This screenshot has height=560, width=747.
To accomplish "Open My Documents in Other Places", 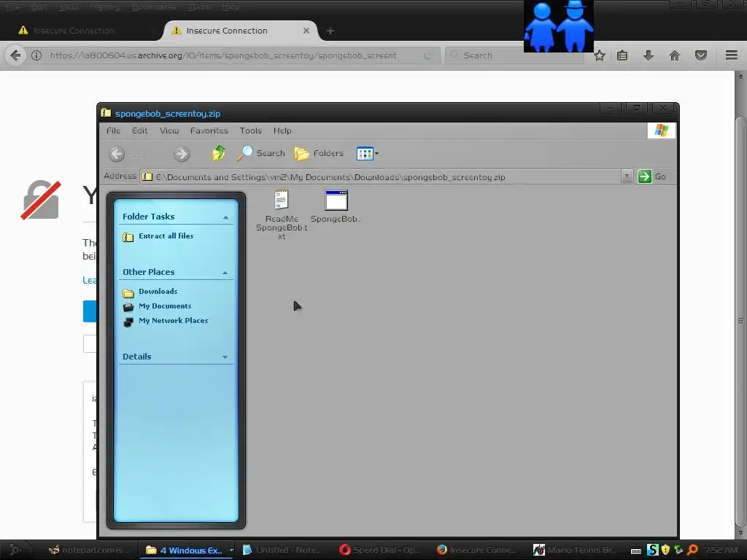I will point(165,306).
